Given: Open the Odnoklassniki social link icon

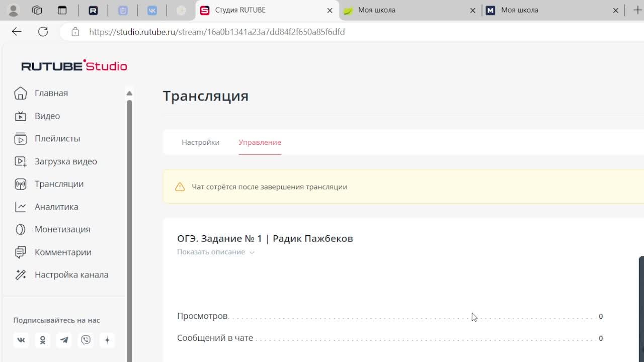Looking at the screenshot, I should [43, 340].
